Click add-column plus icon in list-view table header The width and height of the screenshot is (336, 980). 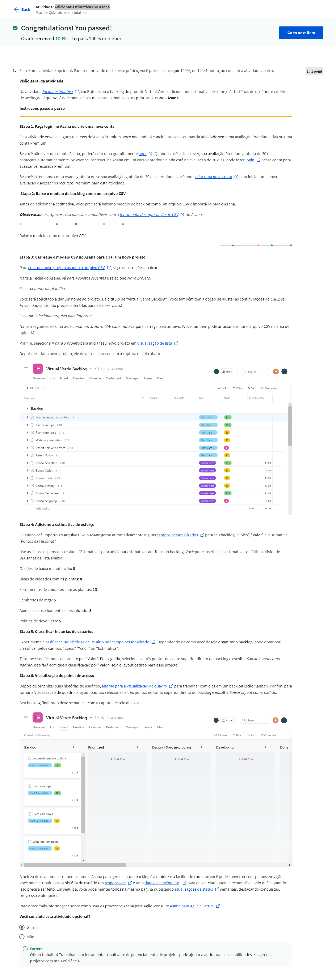[x=280, y=398]
